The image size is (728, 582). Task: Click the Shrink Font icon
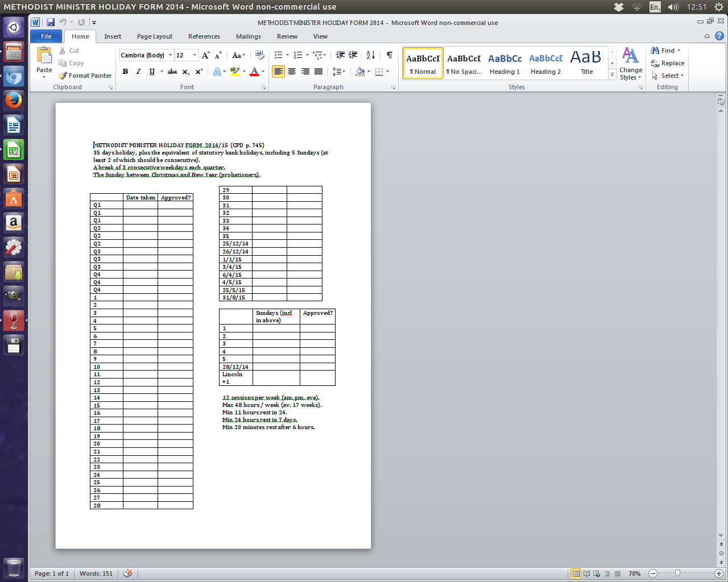pyautogui.click(x=218, y=55)
